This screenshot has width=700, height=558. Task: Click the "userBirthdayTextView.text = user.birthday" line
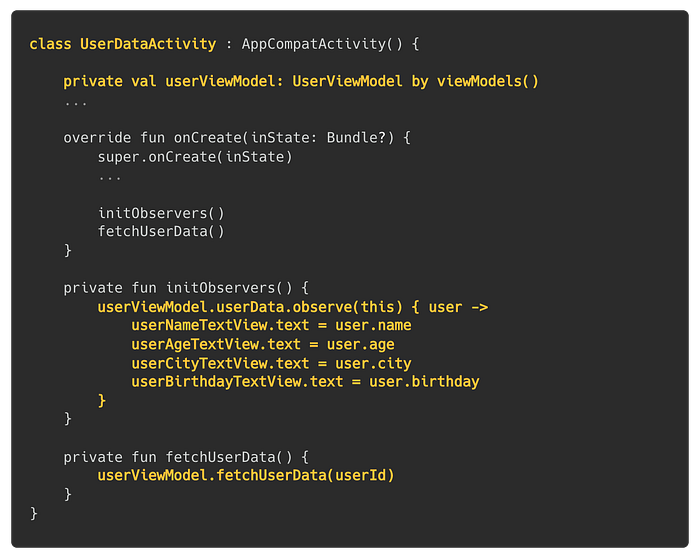305,382
